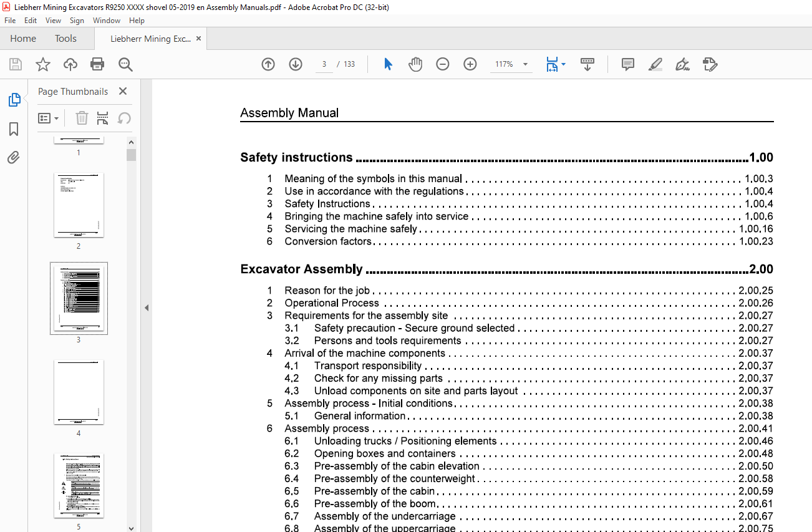Click 'Check for any missing parts' entry
Viewport: 812px width, 532px height.
(379, 379)
